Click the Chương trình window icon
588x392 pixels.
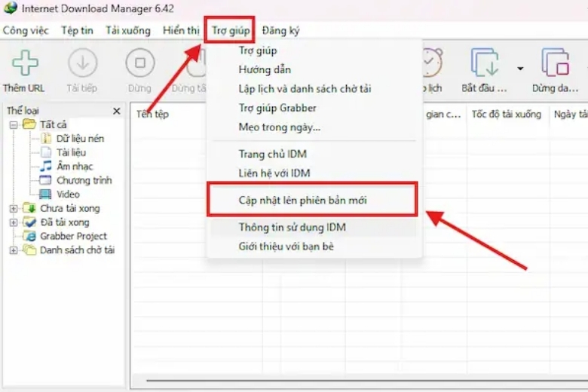45,180
